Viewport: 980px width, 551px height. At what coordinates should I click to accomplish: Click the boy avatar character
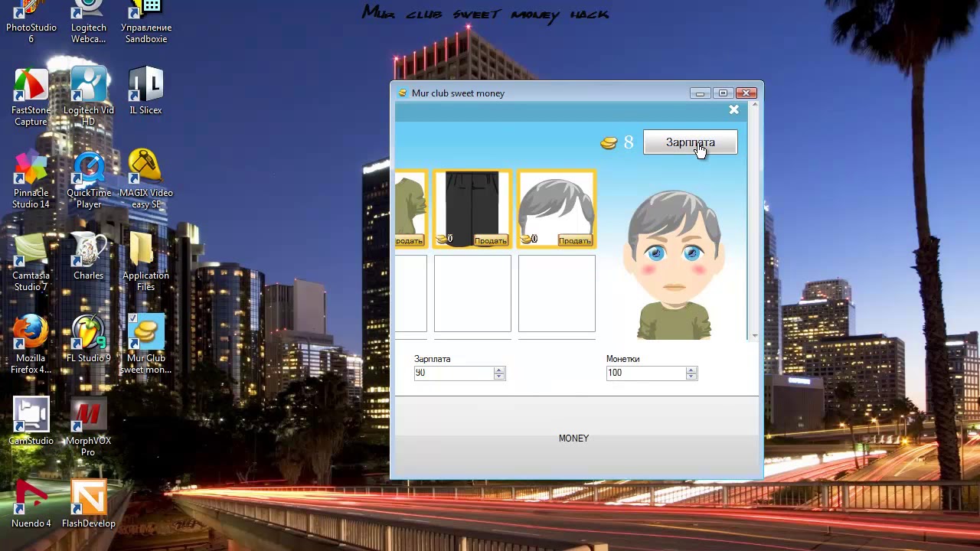[x=673, y=264]
